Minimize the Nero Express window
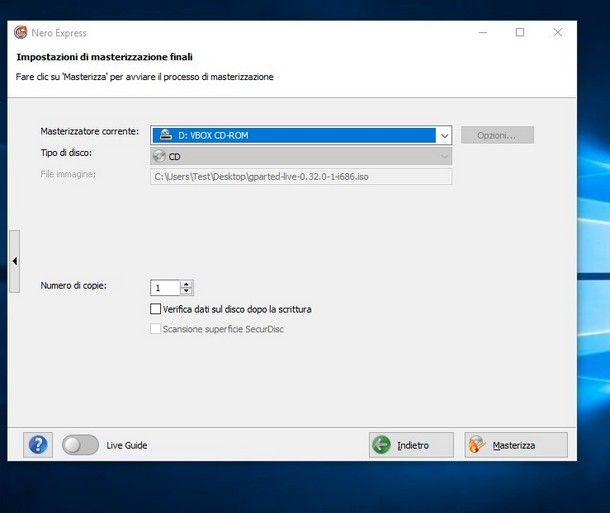 (482, 33)
